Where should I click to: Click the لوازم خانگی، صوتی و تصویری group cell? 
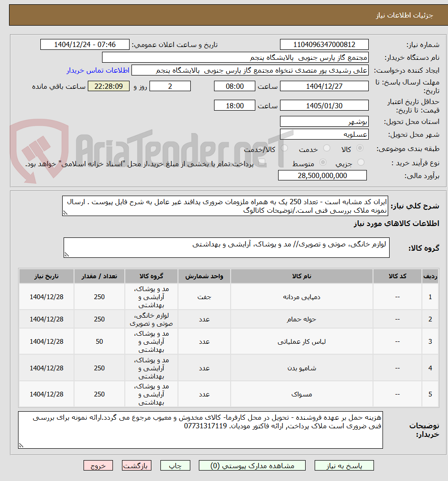pos(151,320)
